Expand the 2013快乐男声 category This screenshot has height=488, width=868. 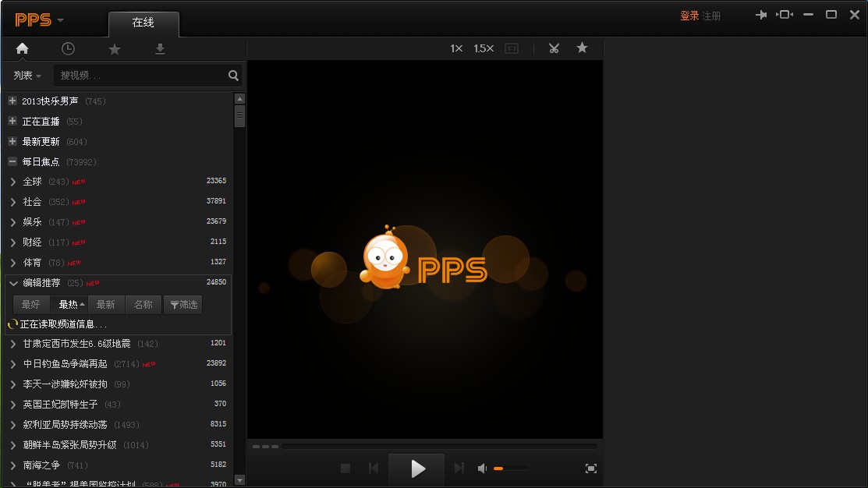click(x=12, y=101)
